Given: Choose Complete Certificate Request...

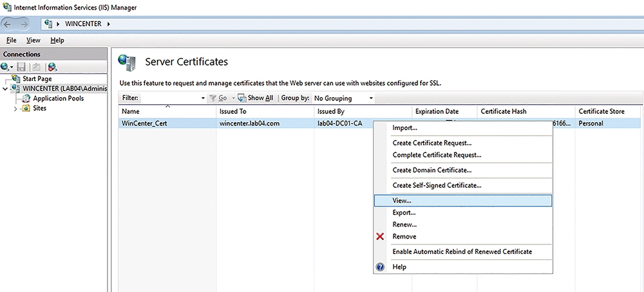Looking at the screenshot, I should point(463,155).
